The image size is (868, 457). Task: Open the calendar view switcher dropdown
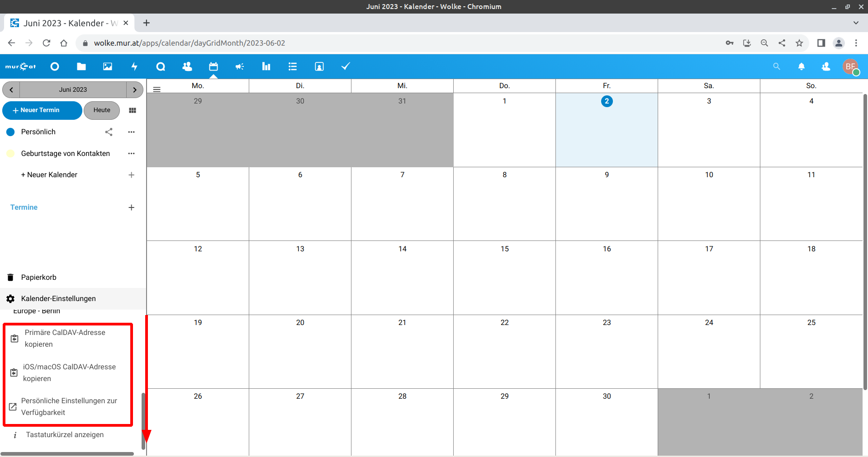133,110
